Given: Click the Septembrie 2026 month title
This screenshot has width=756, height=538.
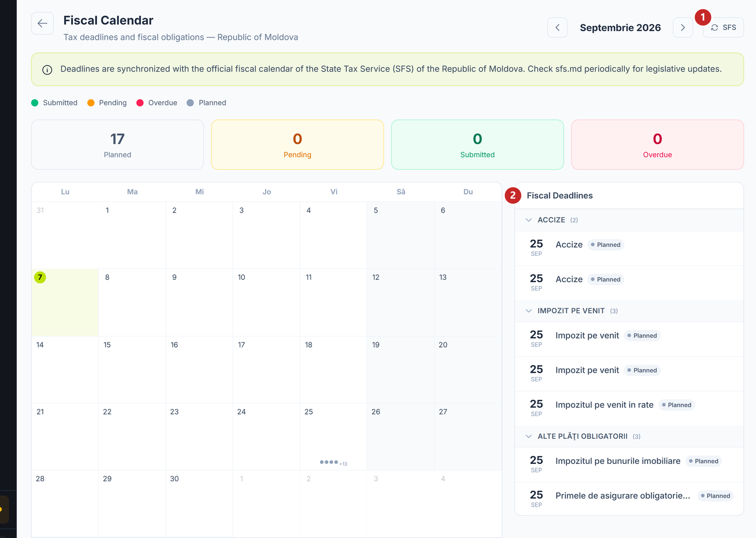Looking at the screenshot, I should coord(620,28).
